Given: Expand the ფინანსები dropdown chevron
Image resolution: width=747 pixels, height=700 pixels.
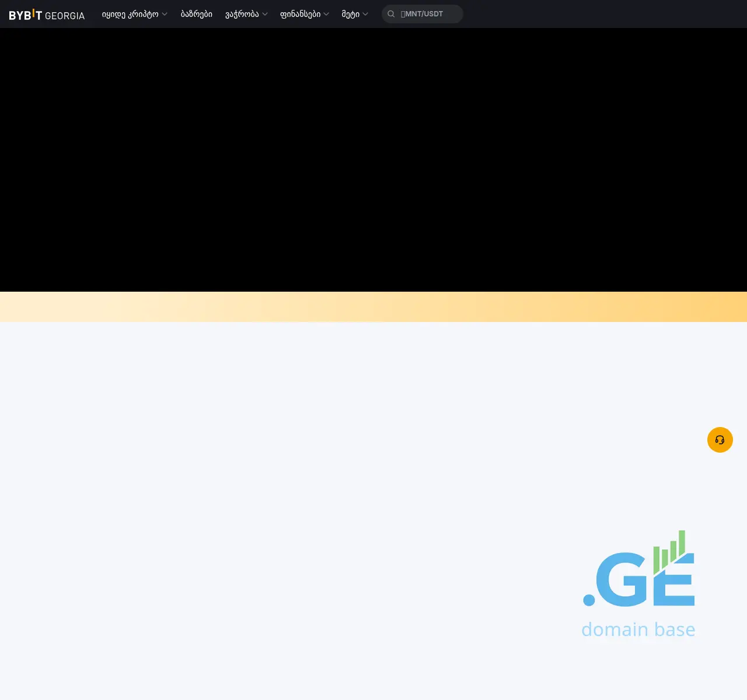Looking at the screenshot, I should click(x=326, y=14).
